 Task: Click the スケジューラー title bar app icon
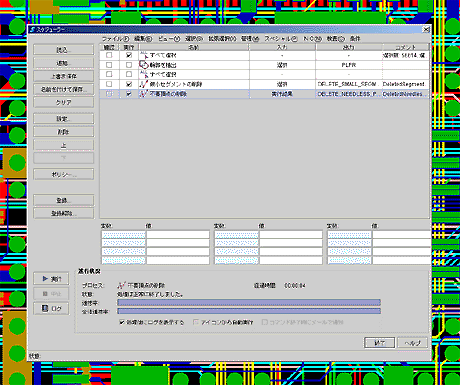pos(33,30)
